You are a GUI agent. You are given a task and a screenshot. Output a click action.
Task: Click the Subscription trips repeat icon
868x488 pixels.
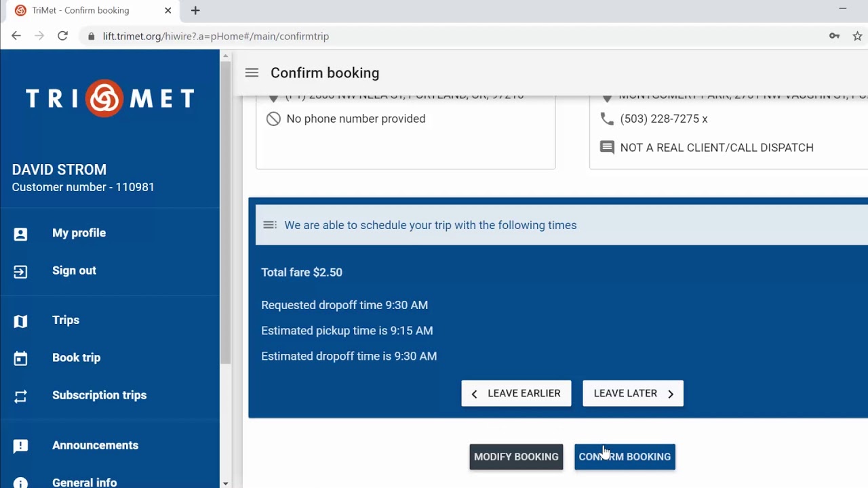click(20, 396)
